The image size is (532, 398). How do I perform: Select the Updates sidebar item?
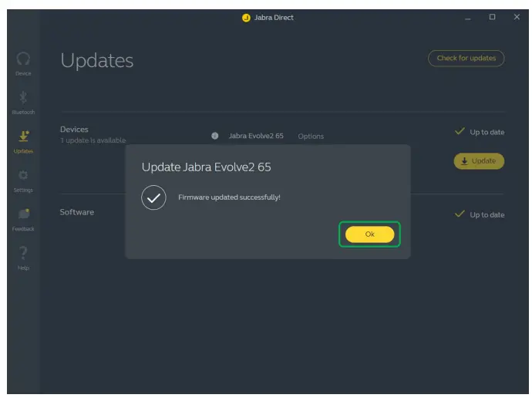click(23, 142)
